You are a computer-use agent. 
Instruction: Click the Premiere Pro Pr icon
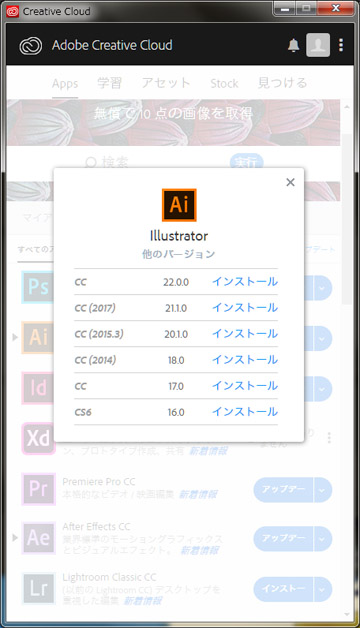coord(38,489)
